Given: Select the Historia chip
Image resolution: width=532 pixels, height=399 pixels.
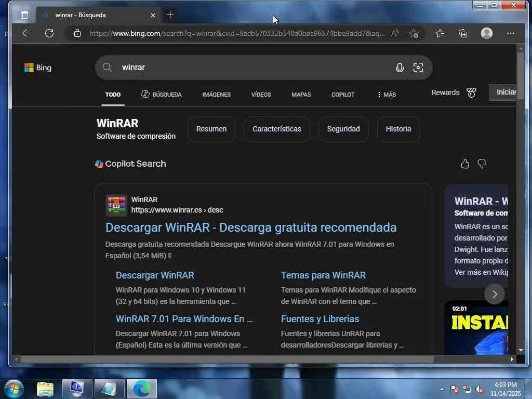Looking at the screenshot, I should click(x=398, y=129).
